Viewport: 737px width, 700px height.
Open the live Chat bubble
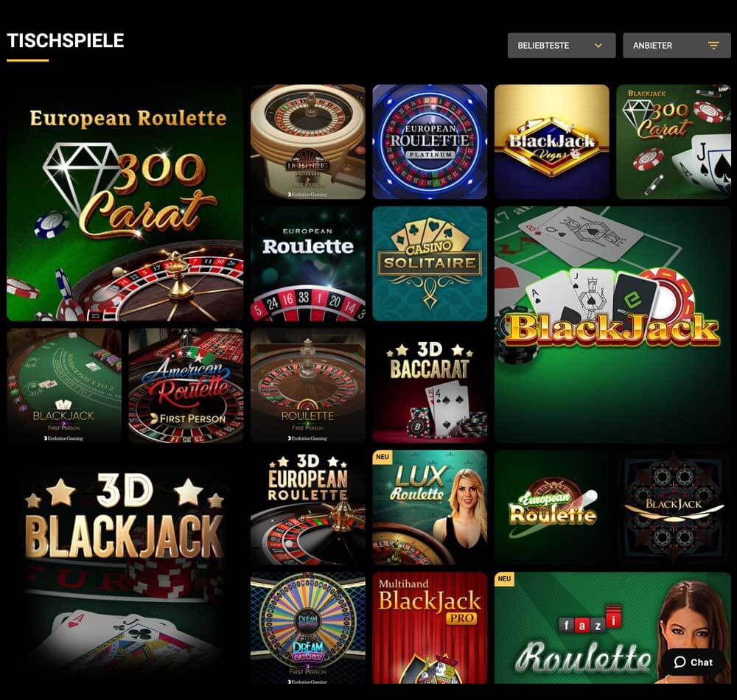[693, 662]
